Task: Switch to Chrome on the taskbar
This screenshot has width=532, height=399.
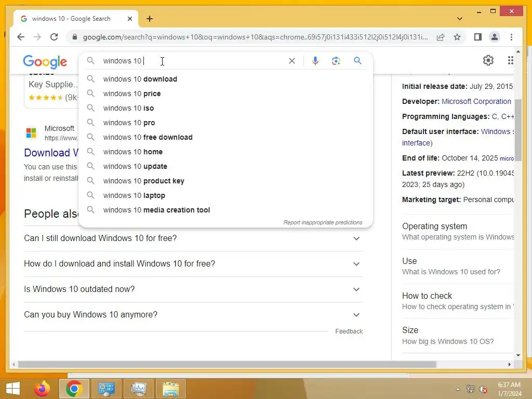Action: [74, 389]
